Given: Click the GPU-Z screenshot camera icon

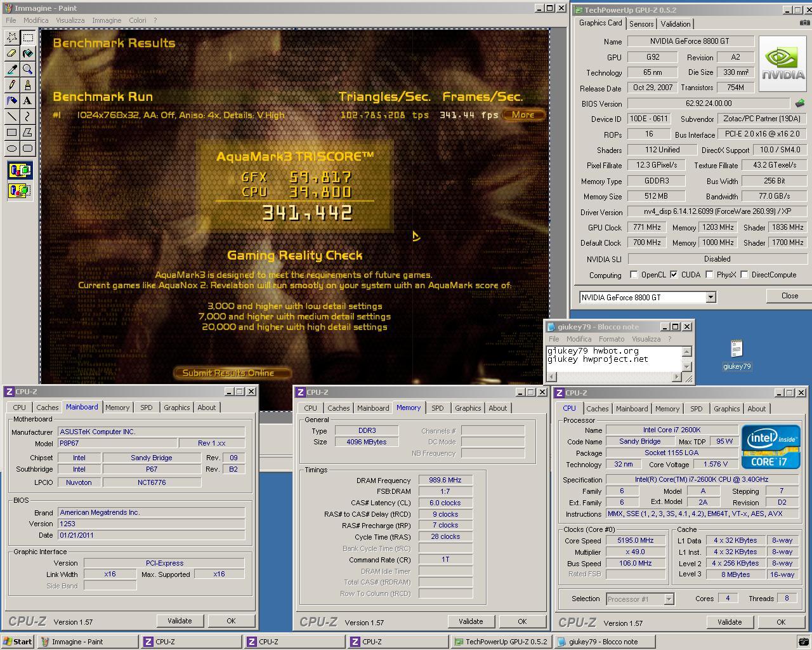Looking at the screenshot, I should (x=804, y=23).
